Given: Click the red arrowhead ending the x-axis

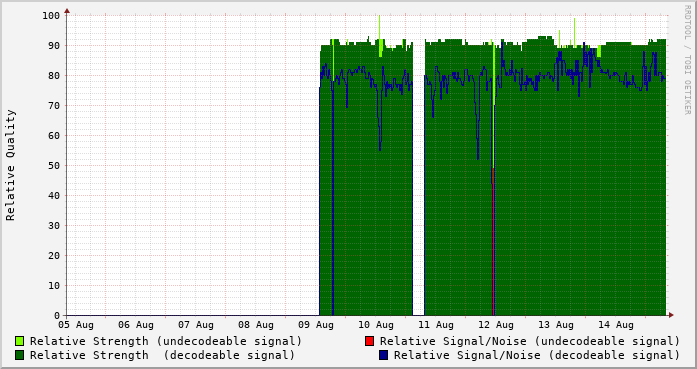Looking at the screenshot, I should [671, 315].
